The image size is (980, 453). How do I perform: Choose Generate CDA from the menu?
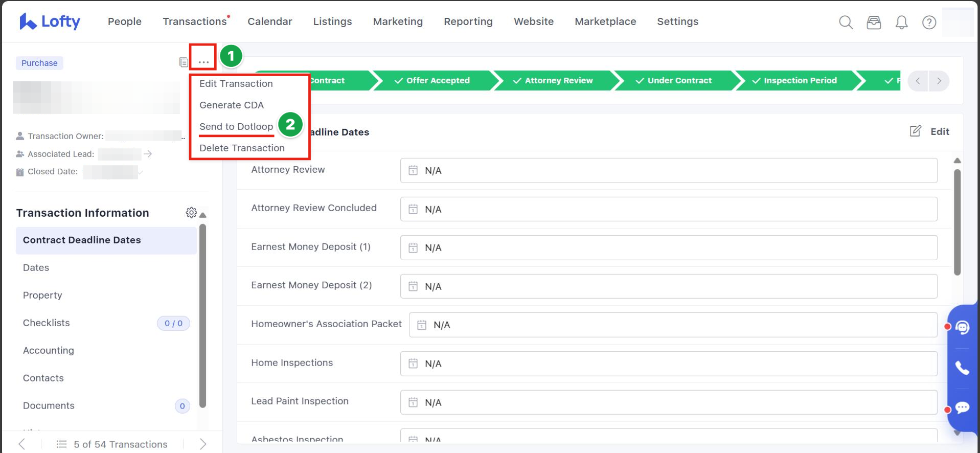point(232,105)
